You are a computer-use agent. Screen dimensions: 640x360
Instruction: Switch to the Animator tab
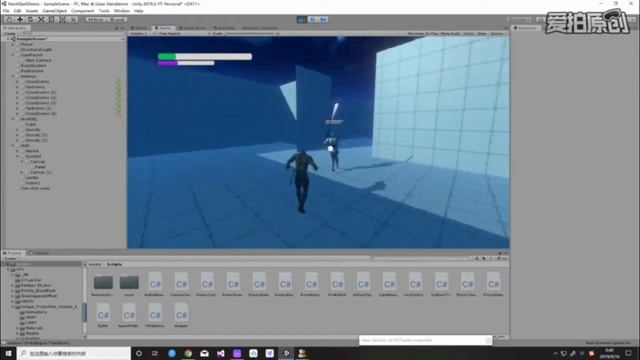[224, 28]
